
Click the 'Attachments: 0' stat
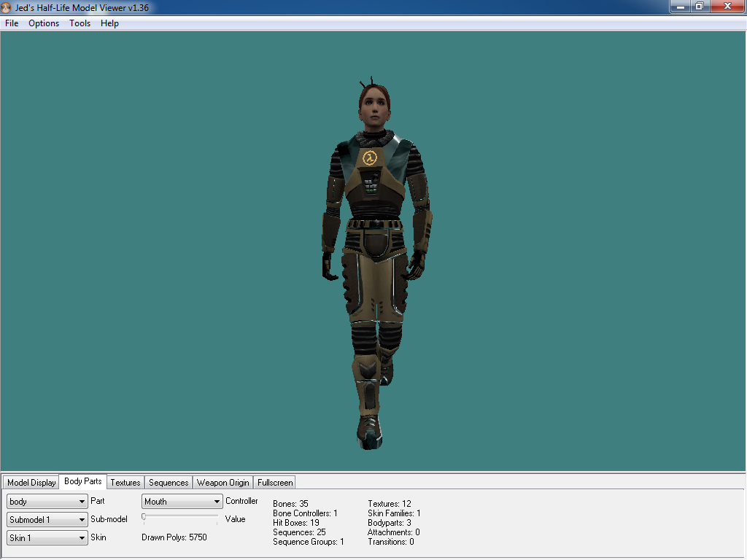393,532
